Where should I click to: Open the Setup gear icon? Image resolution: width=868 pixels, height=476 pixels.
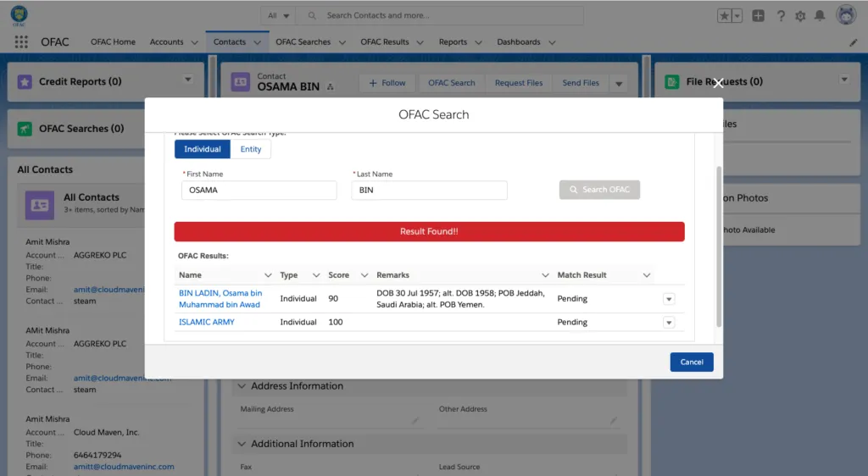tap(800, 16)
